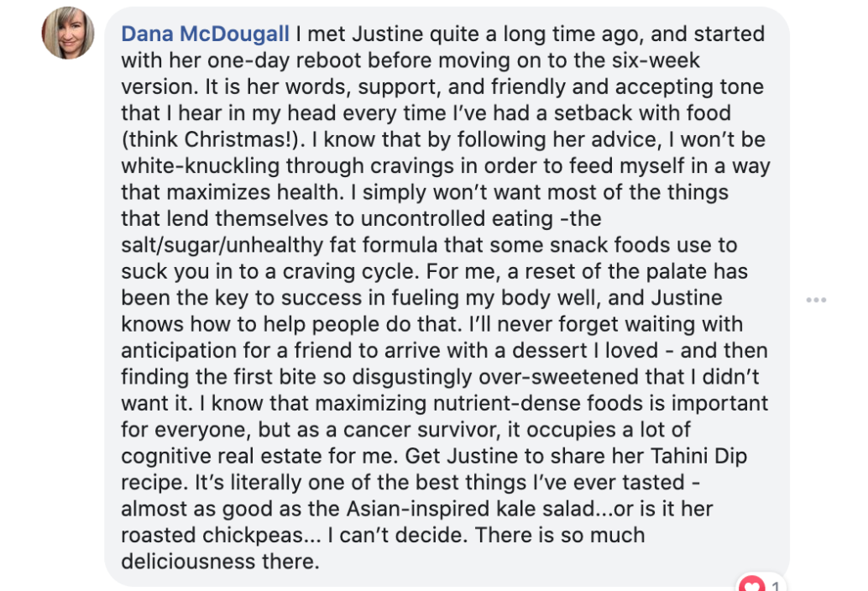This screenshot has height=591, width=868.
Task: Click the final words 'deliciousness there.'
Action: coord(221,561)
